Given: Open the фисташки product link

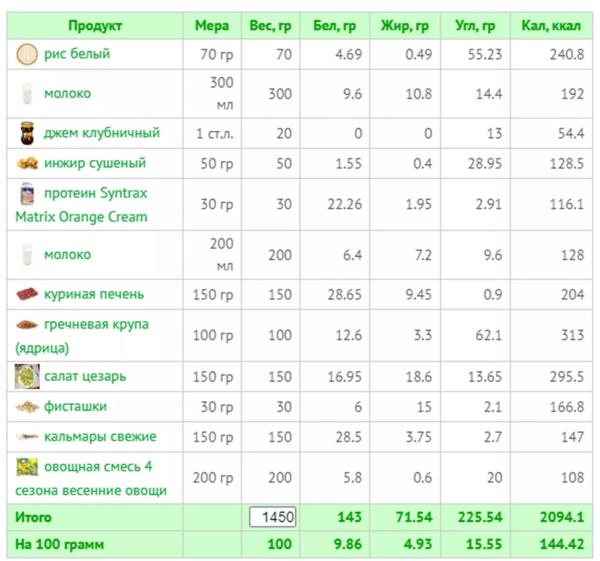Looking at the screenshot, I should pos(75,407).
